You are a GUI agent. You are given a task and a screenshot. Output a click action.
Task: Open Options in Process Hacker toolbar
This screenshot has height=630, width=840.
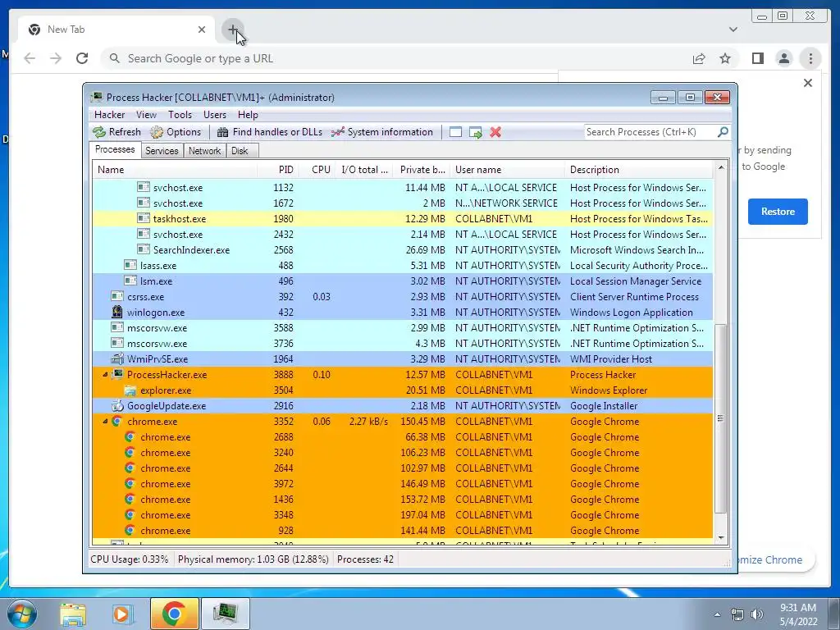click(176, 132)
